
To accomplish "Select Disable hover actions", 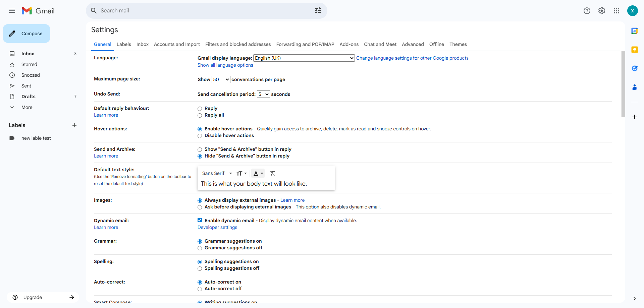I will pyautogui.click(x=200, y=136).
